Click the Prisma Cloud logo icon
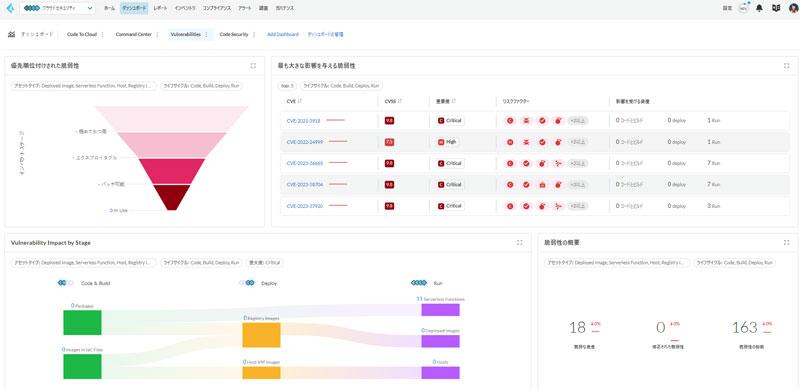800x389 pixels. (x=10, y=8)
